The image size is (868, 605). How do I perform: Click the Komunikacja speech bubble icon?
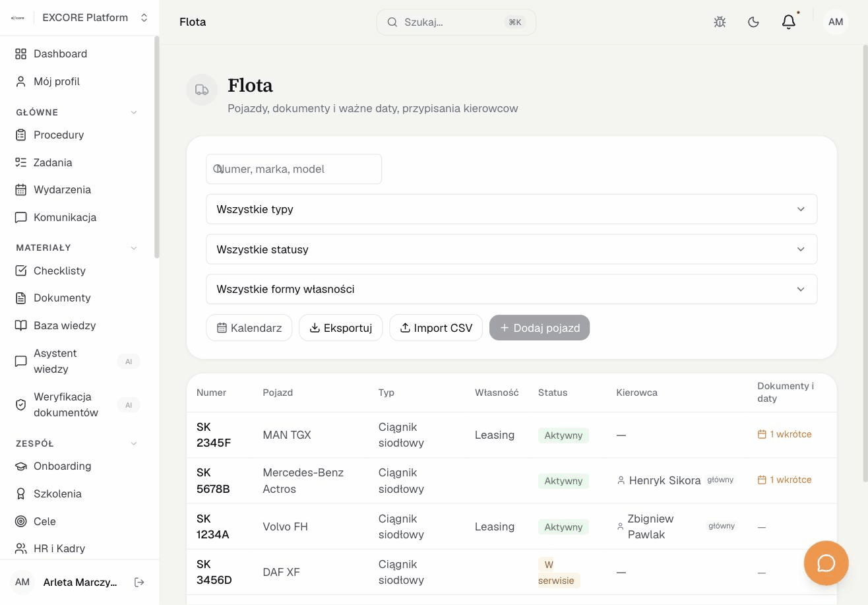(x=21, y=217)
